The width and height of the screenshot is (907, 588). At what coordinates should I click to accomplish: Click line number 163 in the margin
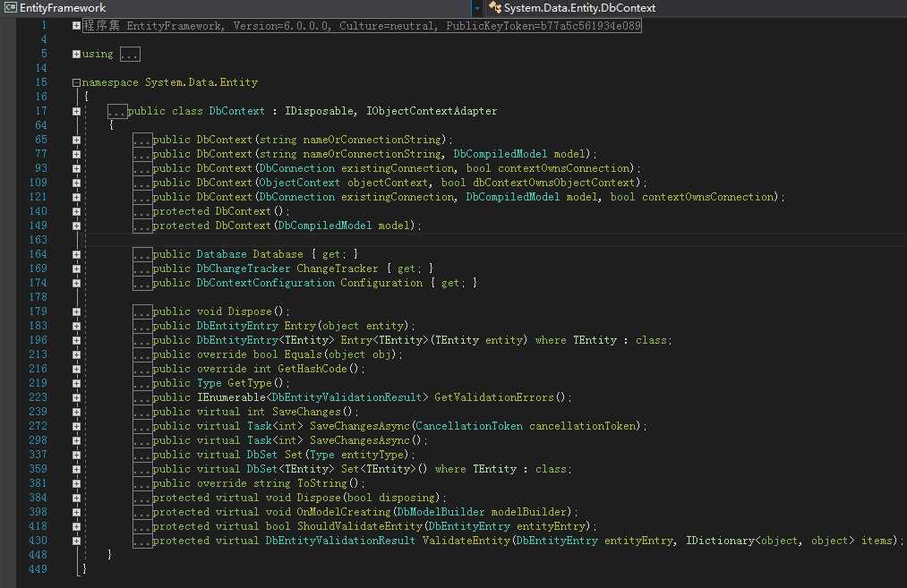click(x=39, y=240)
